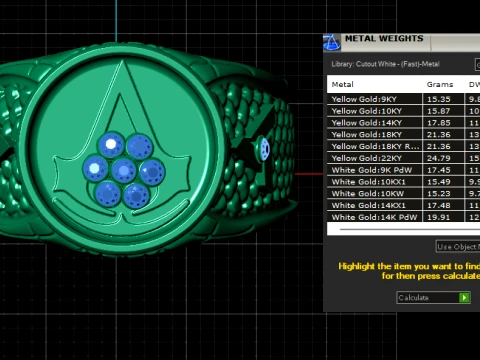Screen dimensions: 480x360
Task: Click the Calculate button
Action: point(433,297)
